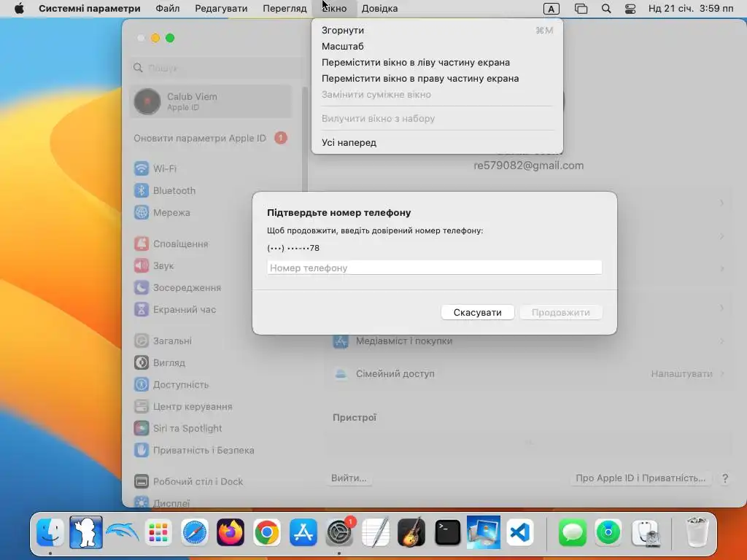Select the Вигляд appearance icon
The height and width of the screenshot is (560, 747).
[x=142, y=363]
